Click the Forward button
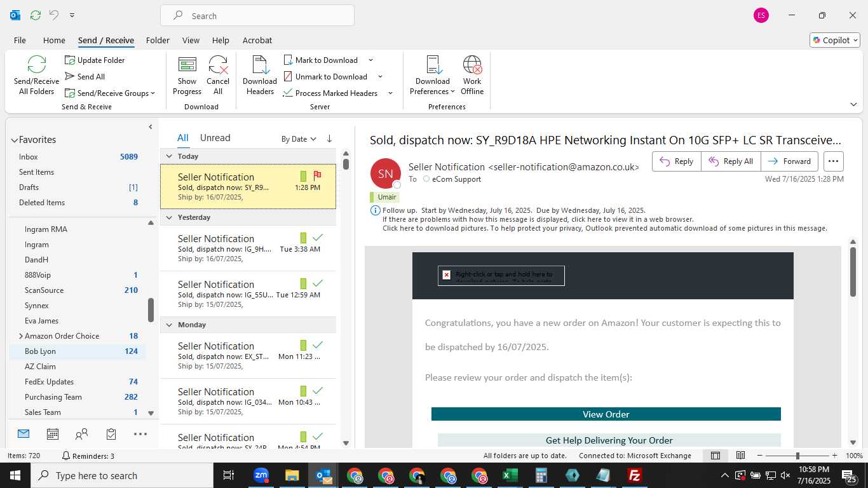This screenshot has width=868, height=488. tap(789, 161)
